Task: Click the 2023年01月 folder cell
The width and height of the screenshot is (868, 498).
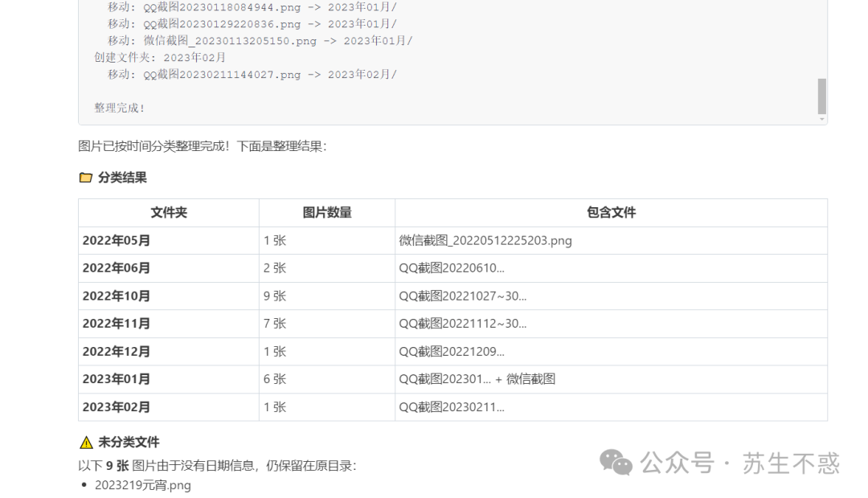Action: (x=169, y=379)
